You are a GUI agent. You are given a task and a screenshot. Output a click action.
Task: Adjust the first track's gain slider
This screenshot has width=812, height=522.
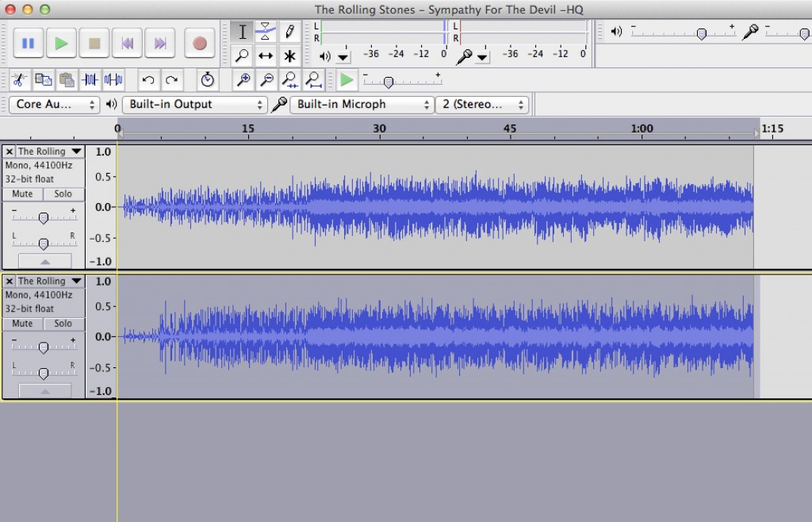(44, 217)
